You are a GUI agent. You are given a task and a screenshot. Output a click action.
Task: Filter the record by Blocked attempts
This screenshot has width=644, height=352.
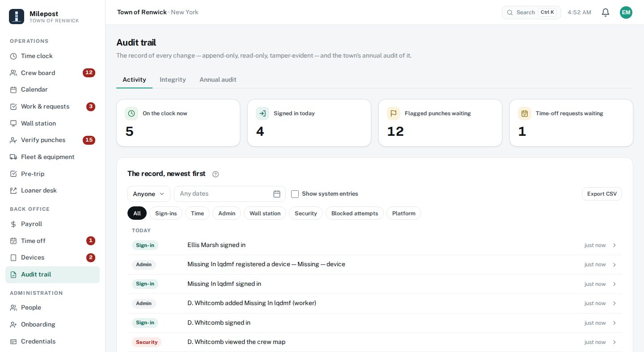click(x=355, y=214)
